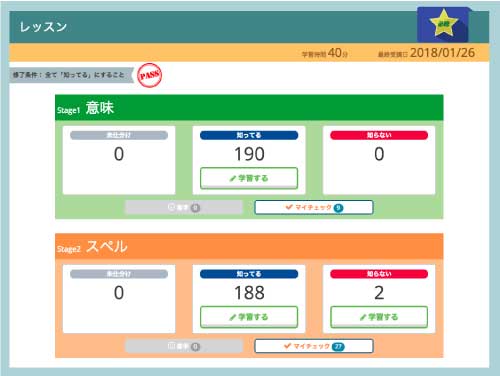
Task: Click the レッスン title
Action: coord(43,27)
